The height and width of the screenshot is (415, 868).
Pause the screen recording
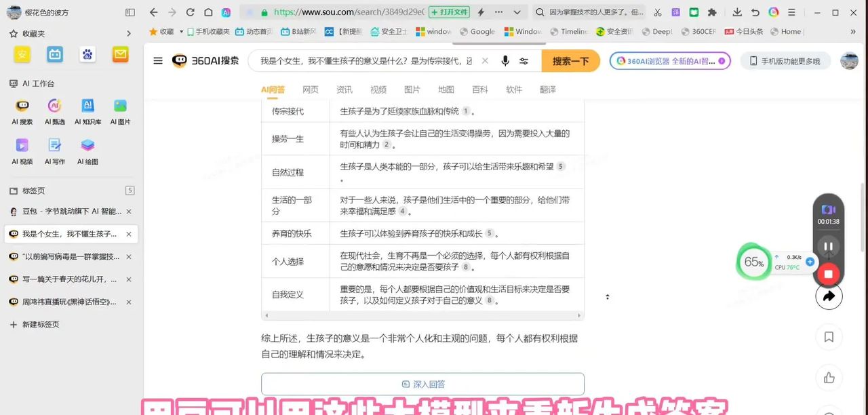tap(828, 247)
